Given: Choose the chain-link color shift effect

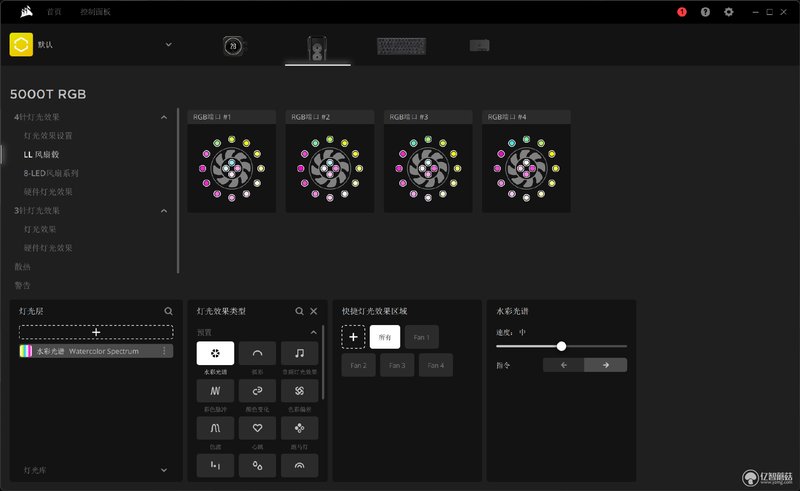Looking at the screenshot, I should [x=258, y=390].
